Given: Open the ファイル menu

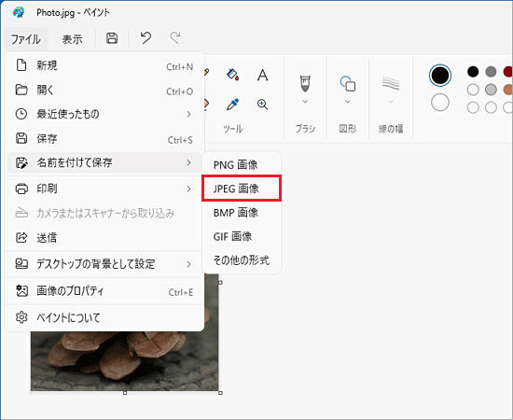Looking at the screenshot, I should pyautogui.click(x=26, y=39).
